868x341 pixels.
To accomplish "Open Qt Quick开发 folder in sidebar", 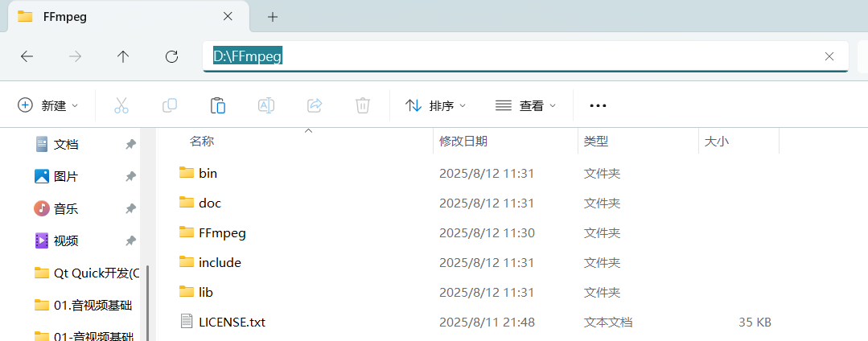I will point(85,273).
